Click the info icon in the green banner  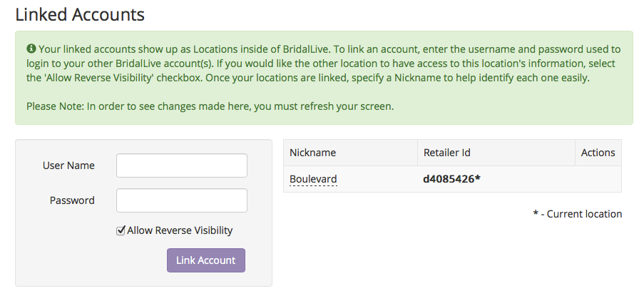click(31, 49)
